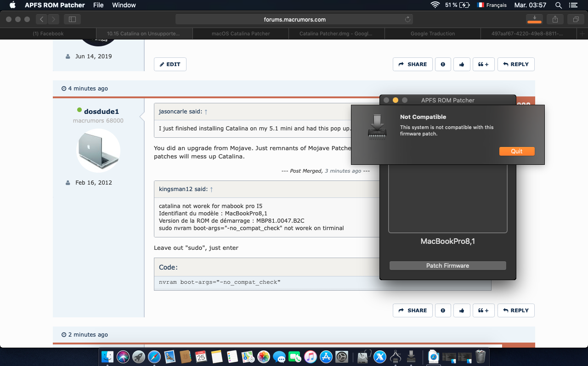The image size is (588, 366).
Task: Switch to the Catalina Patcher.dmg tab
Action: point(337,34)
